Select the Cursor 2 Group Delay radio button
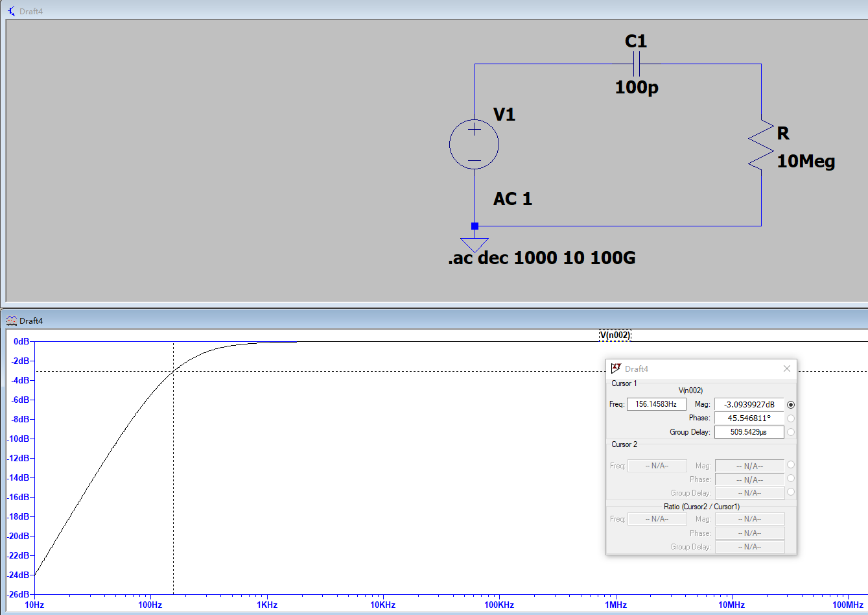This screenshot has height=615, width=868. [x=791, y=492]
